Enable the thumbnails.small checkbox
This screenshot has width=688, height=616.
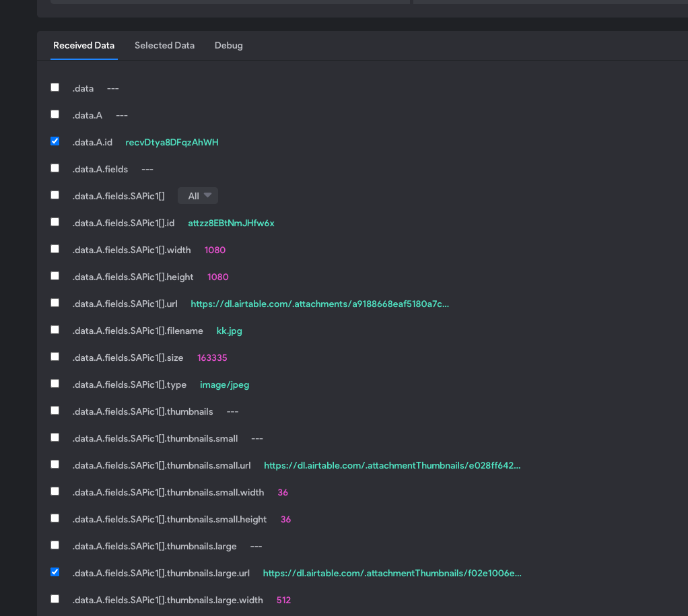click(x=55, y=438)
